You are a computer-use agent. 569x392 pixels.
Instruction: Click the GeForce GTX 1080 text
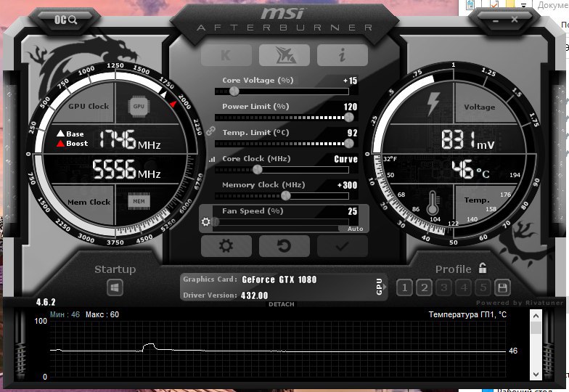[x=279, y=279]
